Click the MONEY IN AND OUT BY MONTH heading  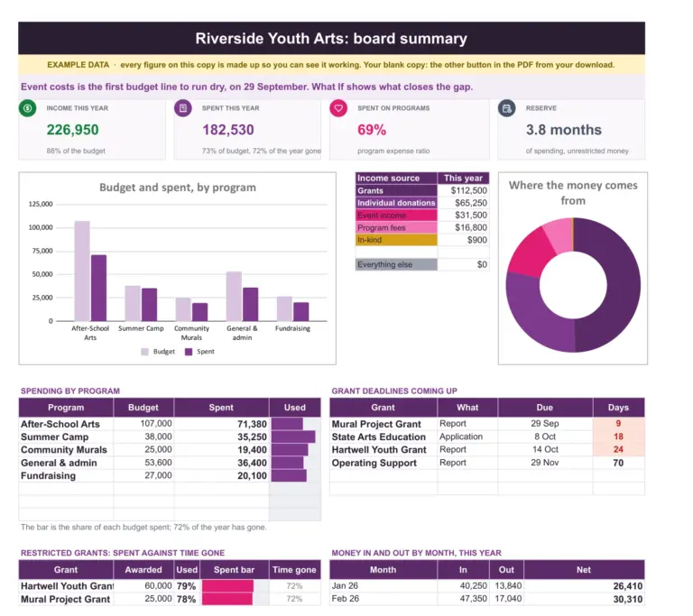(x=416, y=553)
